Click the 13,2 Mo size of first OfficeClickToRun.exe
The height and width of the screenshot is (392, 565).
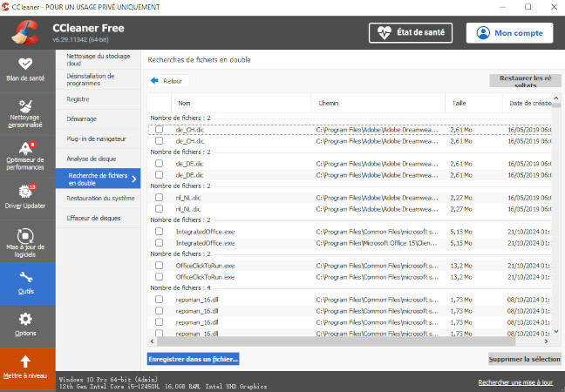coord(461,266)
